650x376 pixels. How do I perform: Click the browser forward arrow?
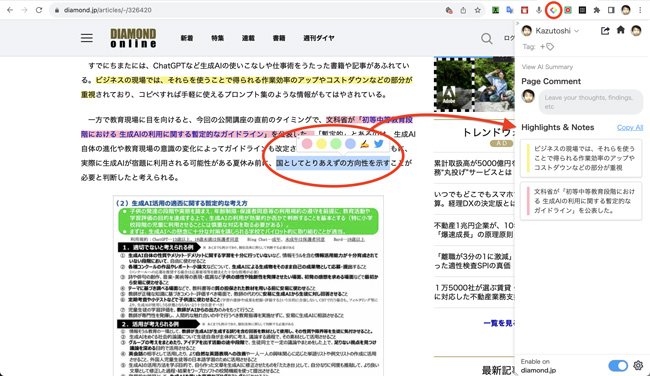[24, 10]
